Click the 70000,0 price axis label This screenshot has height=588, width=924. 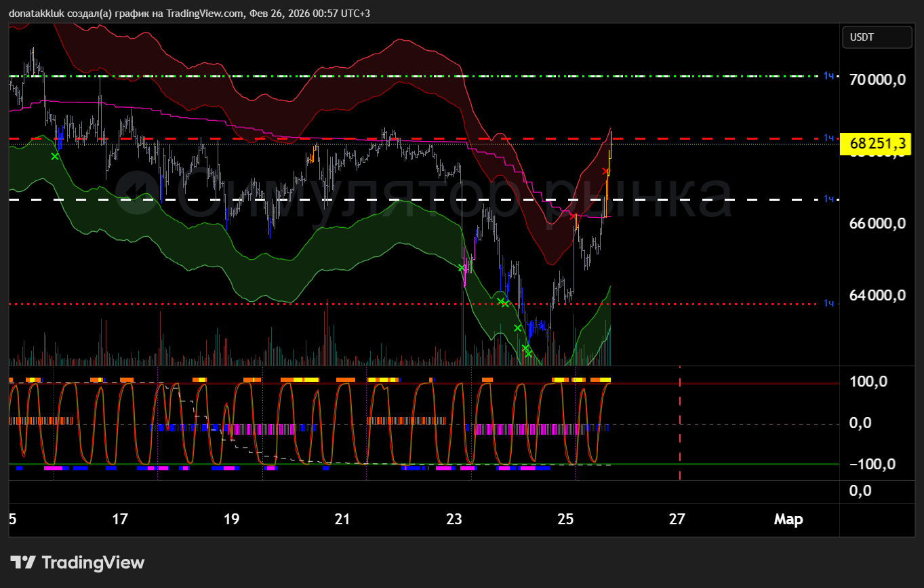[x=877, y=80]
